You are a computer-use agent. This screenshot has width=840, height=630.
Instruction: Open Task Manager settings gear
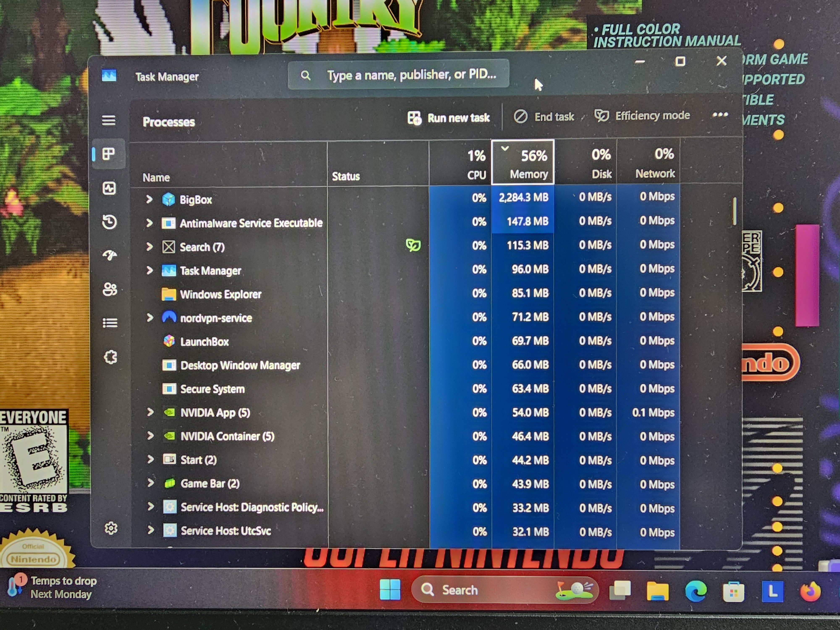pos(111,528)
